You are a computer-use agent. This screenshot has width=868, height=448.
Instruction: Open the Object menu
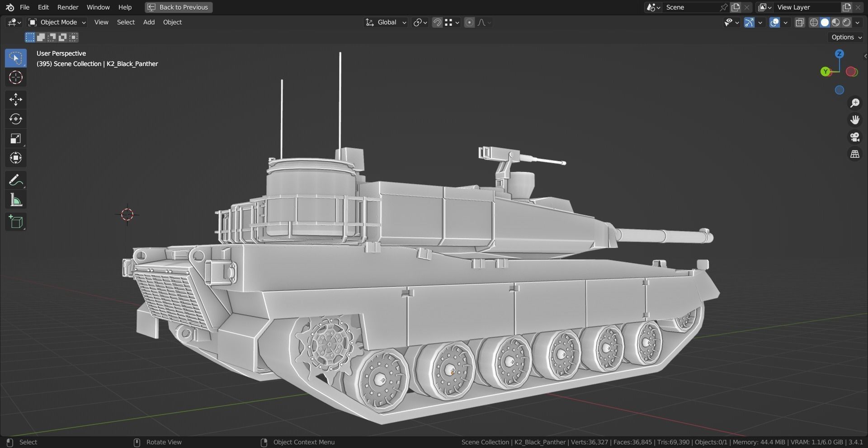(172, 22)
